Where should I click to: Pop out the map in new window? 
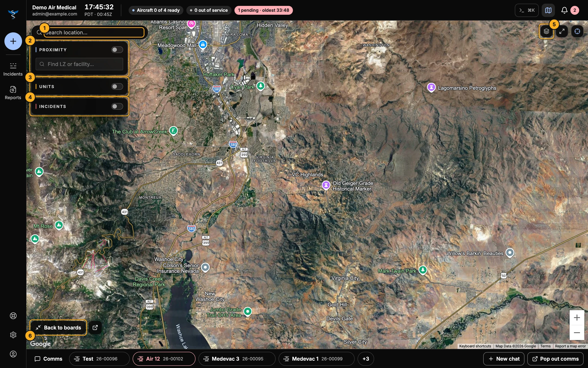(95, 328)
